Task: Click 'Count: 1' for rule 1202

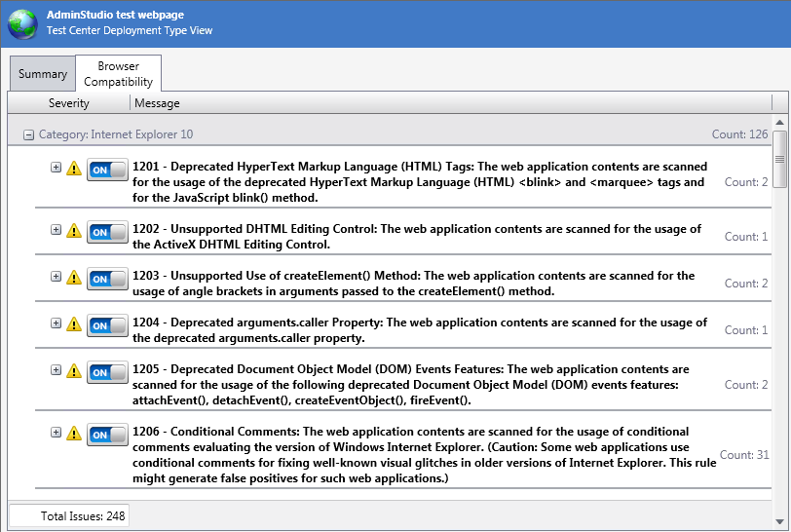Action: [x=746, y=237]
